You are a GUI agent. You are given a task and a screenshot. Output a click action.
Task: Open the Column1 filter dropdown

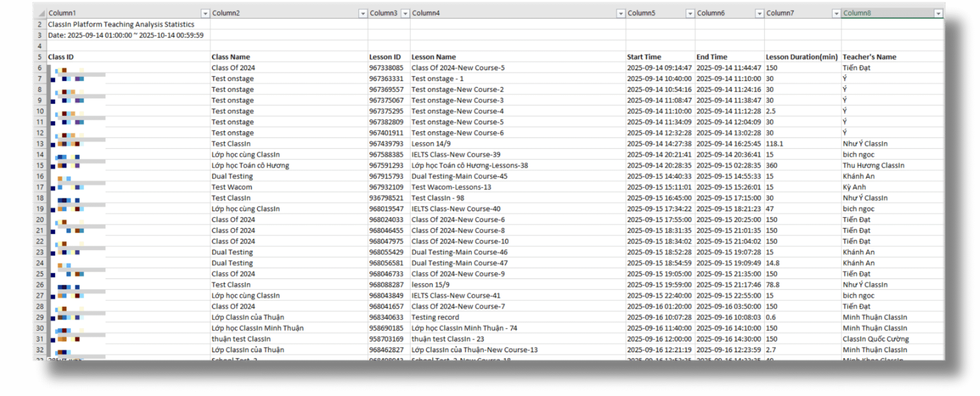[205, 13]
